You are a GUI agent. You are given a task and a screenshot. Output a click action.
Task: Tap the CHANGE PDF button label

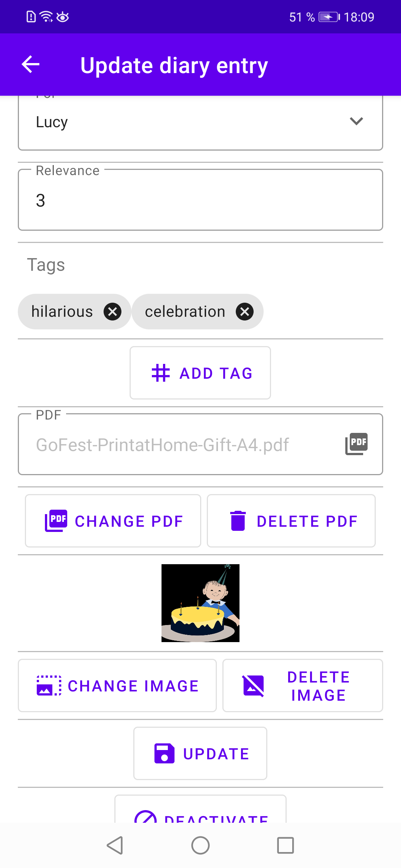(129, 521)
